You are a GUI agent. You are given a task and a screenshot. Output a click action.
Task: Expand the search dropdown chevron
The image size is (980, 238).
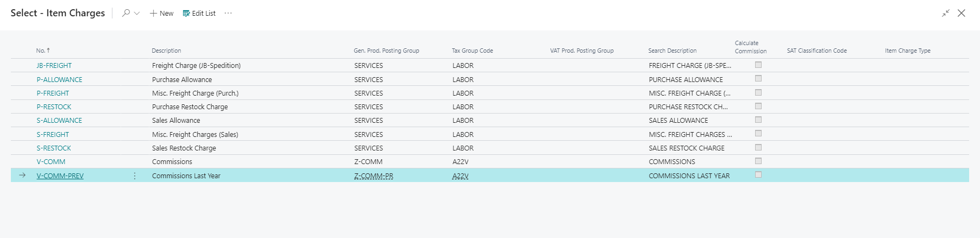(x=137, y=13)
